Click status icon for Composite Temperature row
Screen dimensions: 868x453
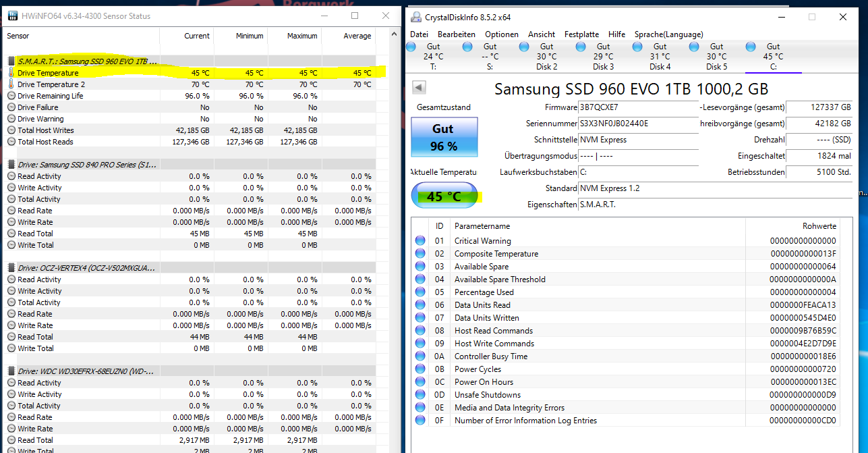pyautogui.click(x=420, y=254)
